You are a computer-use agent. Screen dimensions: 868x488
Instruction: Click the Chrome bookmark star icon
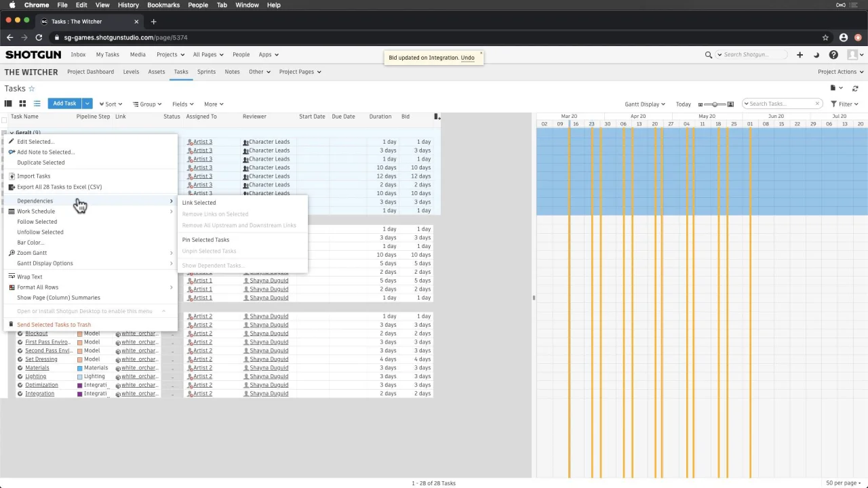coord(825,37)
